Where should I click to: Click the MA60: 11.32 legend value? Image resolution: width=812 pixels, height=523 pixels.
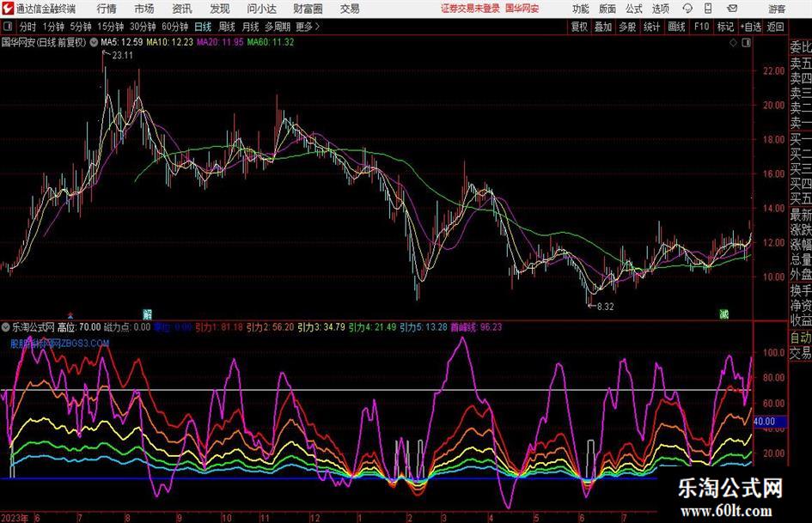[271, 42]
